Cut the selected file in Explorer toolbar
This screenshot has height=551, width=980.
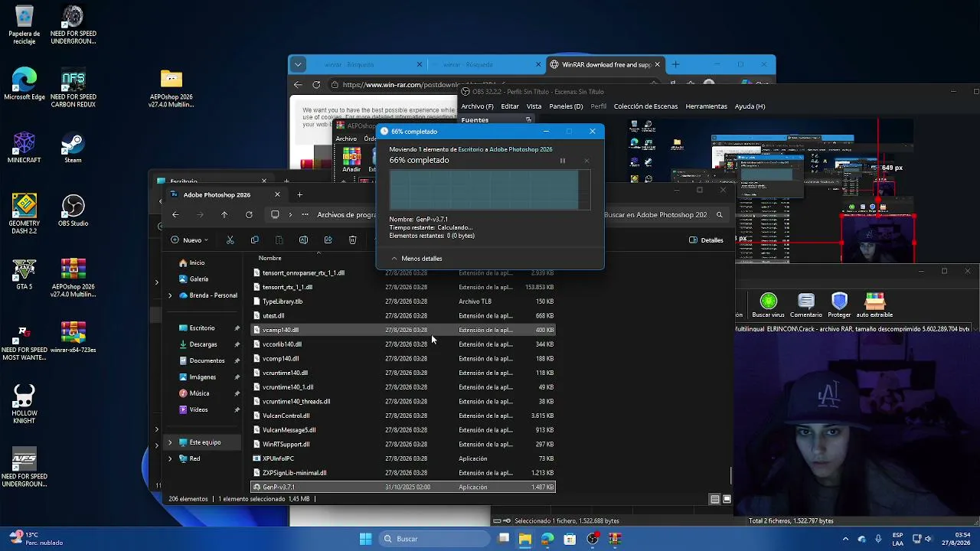[x=230, y=240]
